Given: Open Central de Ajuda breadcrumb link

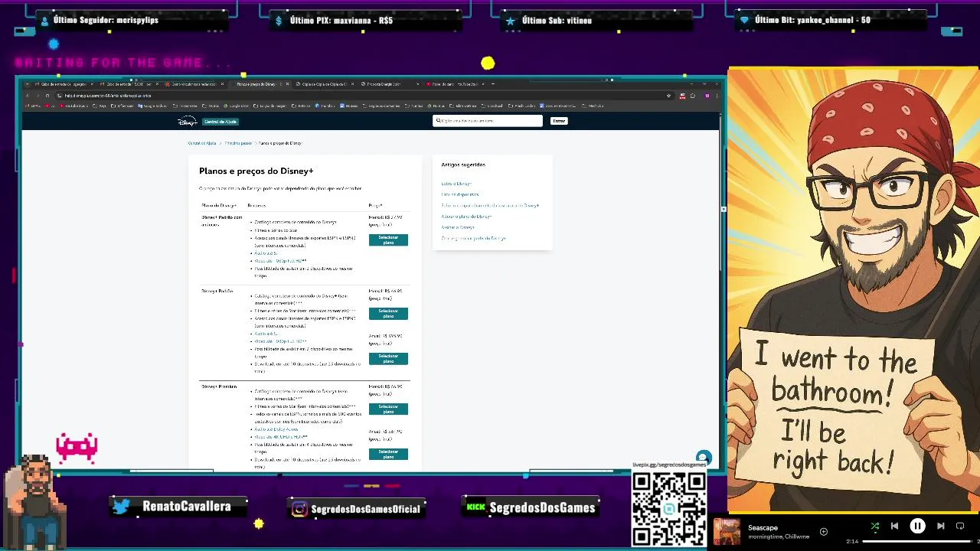Looking at the screenshot, I should 202,143.
